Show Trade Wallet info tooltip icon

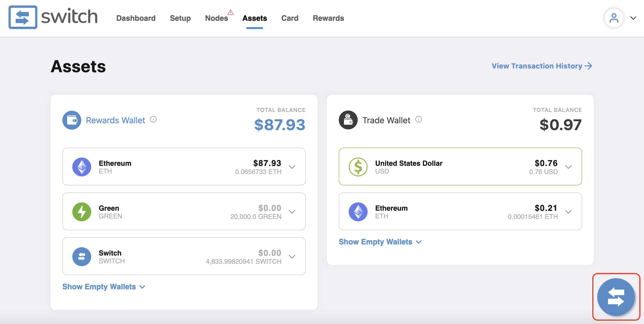point(418,119)
